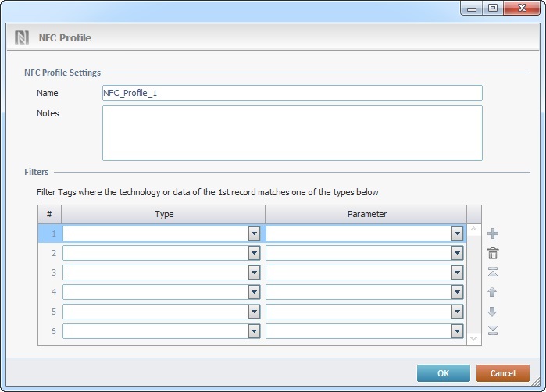546x392 pixels.
Task: Open the Type dropdown in row 6
Action: coord(254,331)
